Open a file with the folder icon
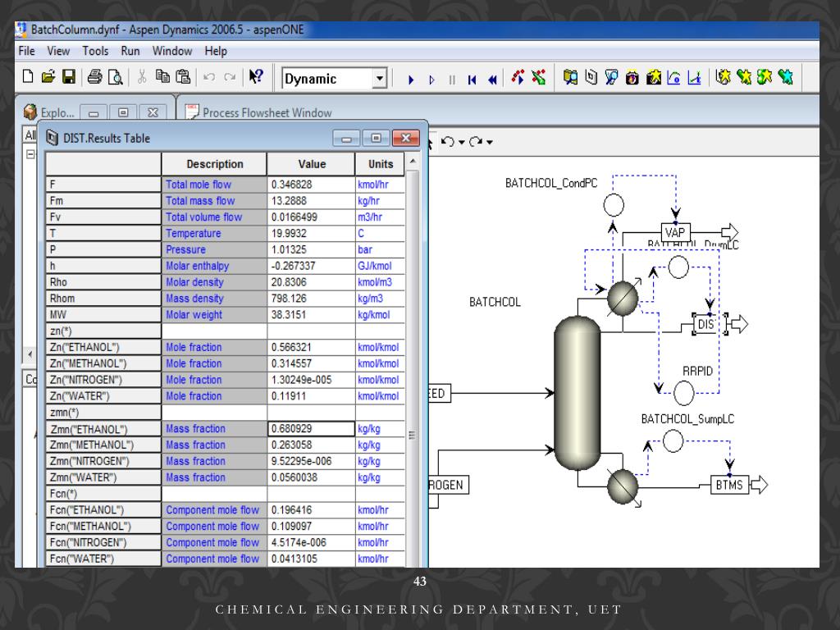The height and width of the screenshot is (630, 840). coord(48,77)
